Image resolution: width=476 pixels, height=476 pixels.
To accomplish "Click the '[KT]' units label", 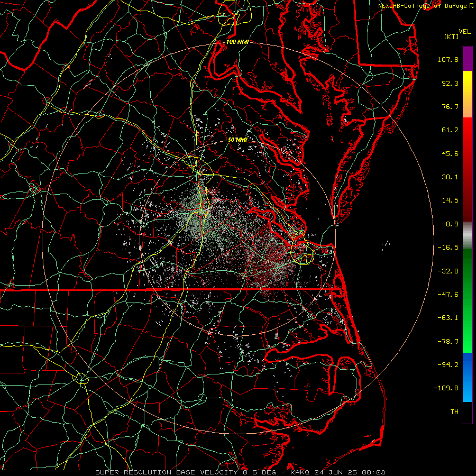I will tap(452, 36).
